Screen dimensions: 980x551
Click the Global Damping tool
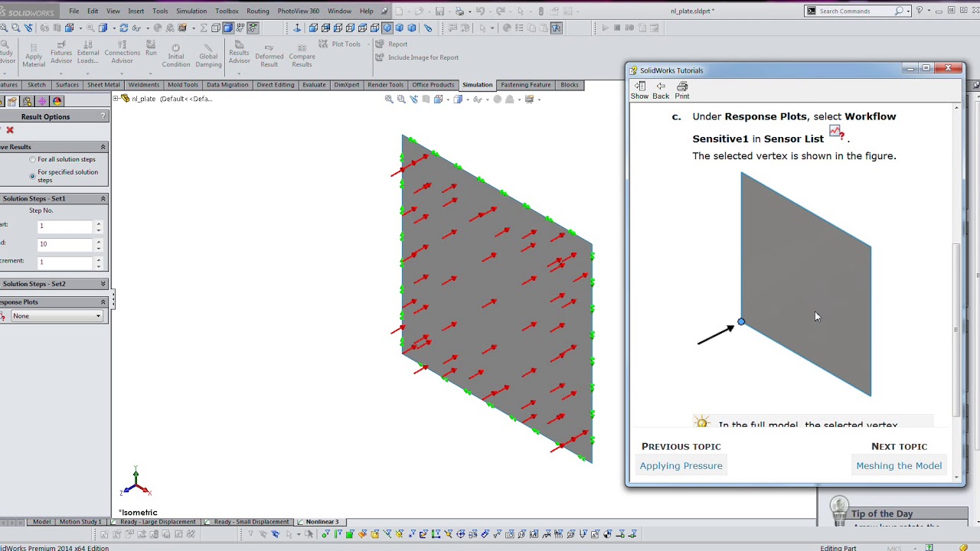point(208,55)
